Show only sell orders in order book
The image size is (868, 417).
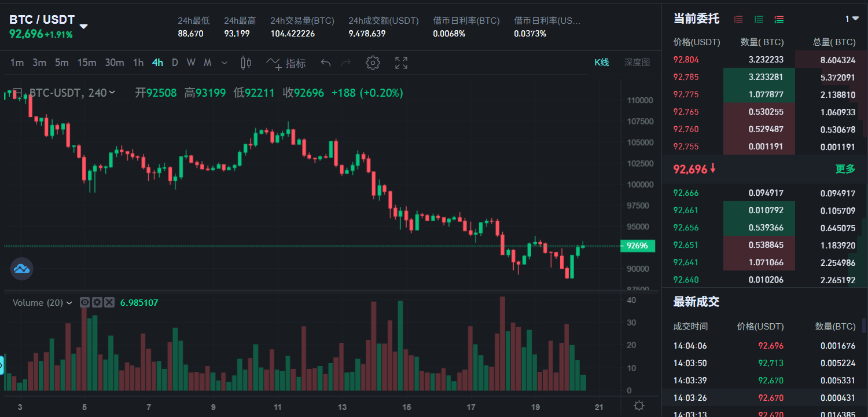click(x=738, y=19)
